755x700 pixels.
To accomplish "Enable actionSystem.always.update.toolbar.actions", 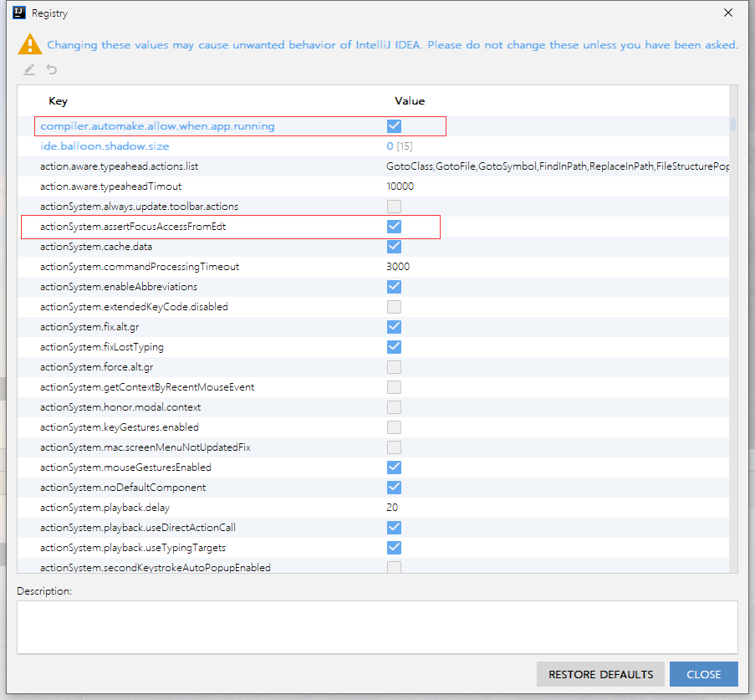I will point(394,206).
